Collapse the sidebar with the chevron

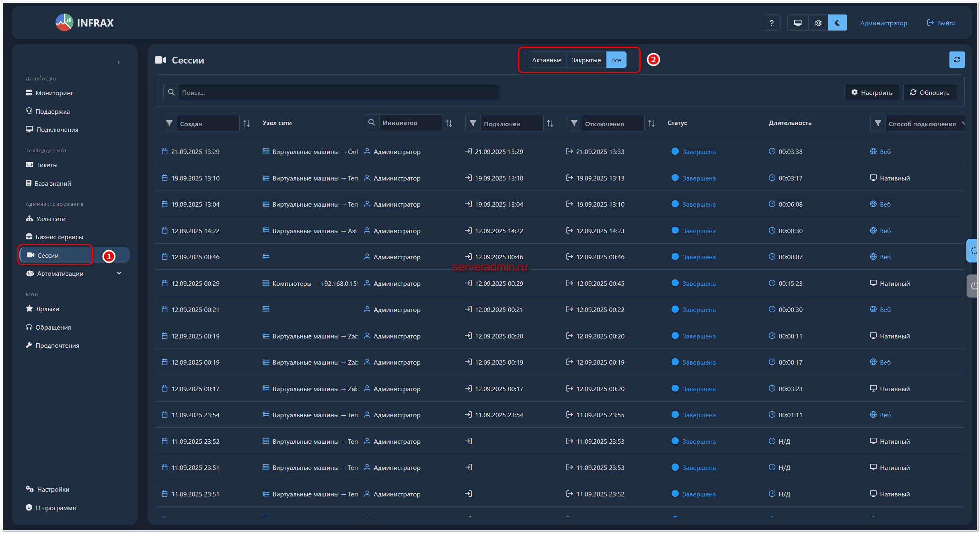(x=119, y=63)
